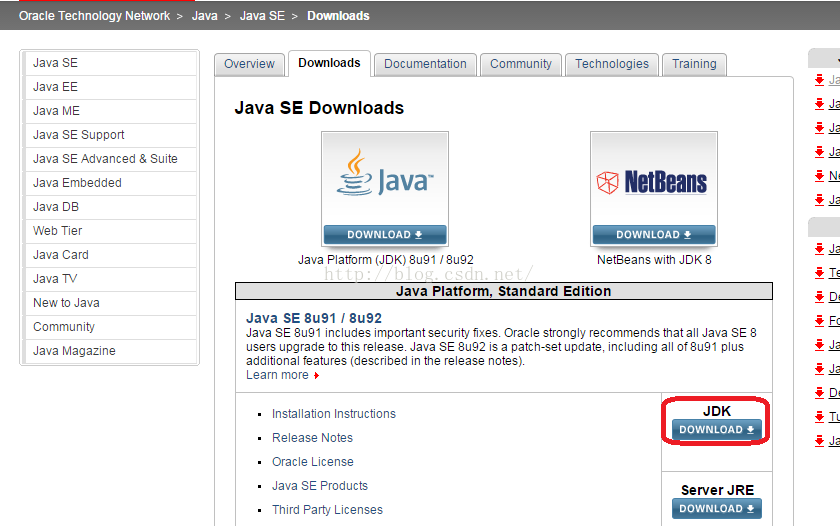This screenshot has width=840, height=526.
Task: Open Installation Instructions link
Action: (x=334, y=414)
